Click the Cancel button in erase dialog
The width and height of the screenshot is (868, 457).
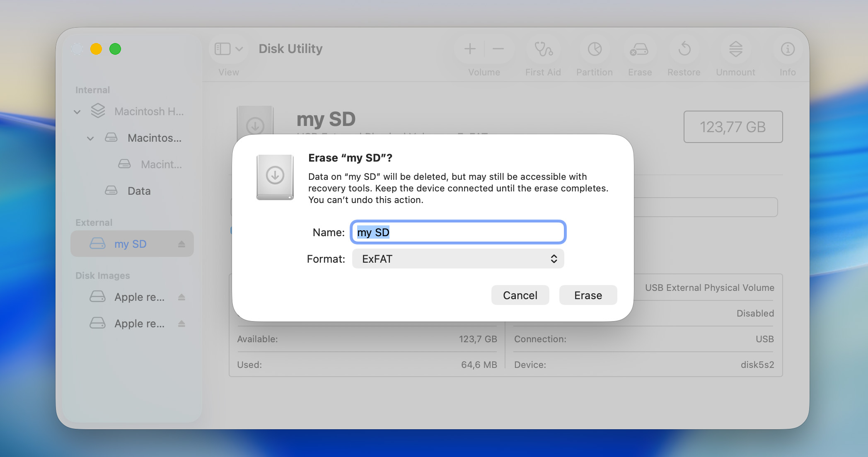520,295
